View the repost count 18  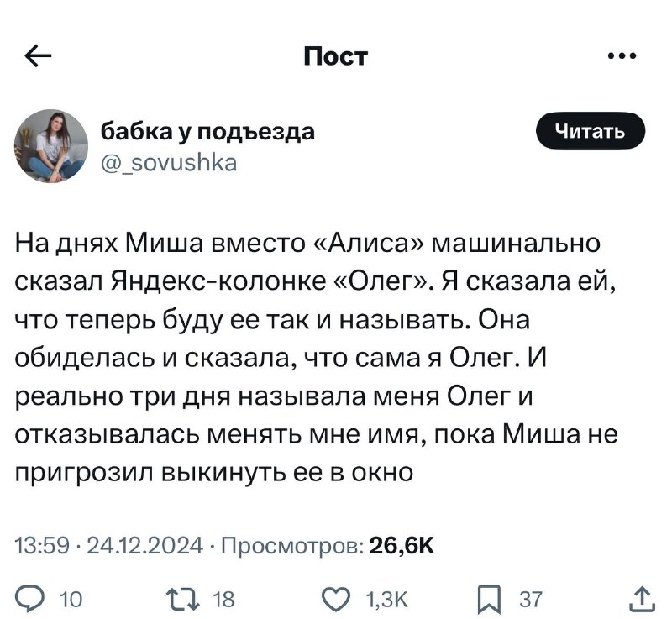(x=223, y=600)
